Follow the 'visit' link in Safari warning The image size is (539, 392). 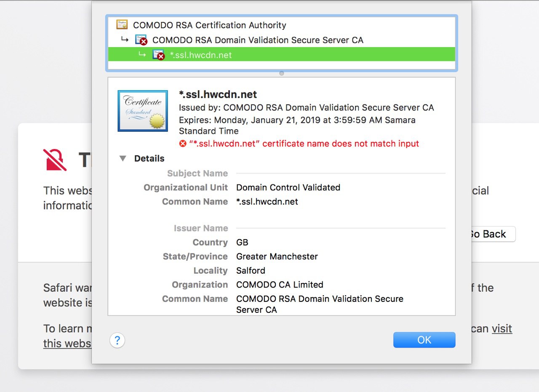[x=502, y=328]
